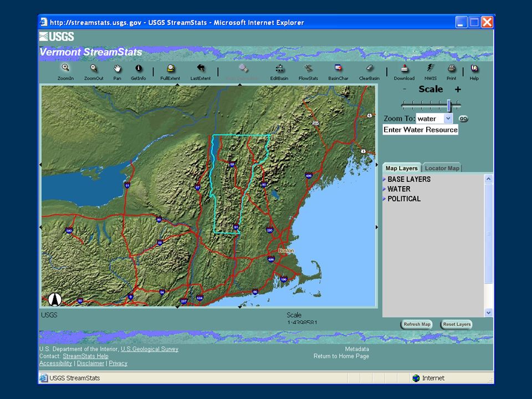532x399 pixels.
Task: Click the Vermont StreamStats title
Action: click(x=91, y=52)
